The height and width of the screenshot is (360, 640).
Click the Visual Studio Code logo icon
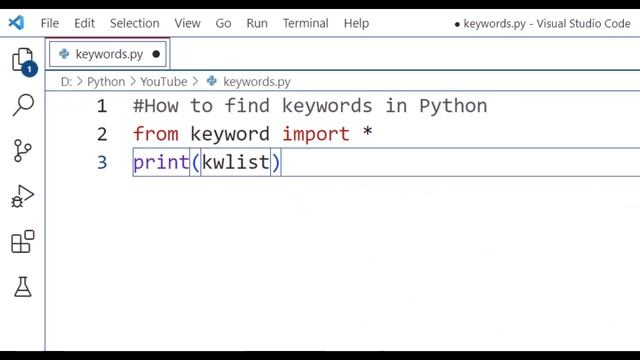tap(16, 22)
